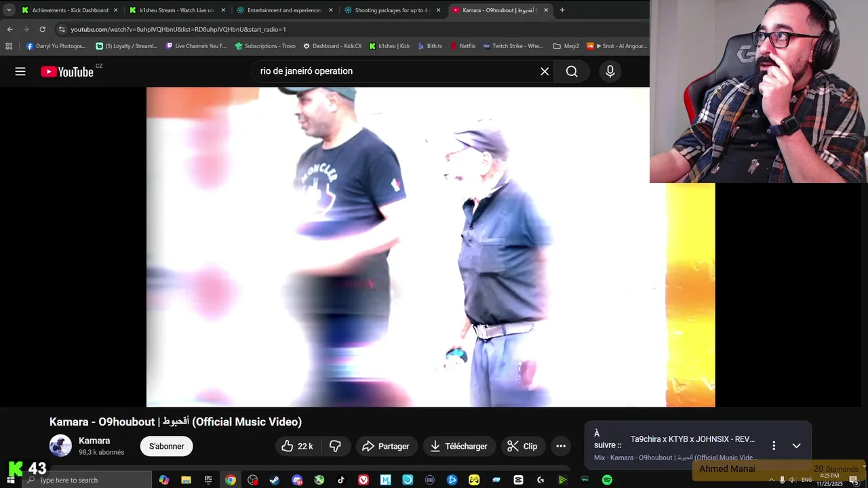Viewport: 868px width, 488px height.
Task: Open Xbox app from the taskbar
Action: (x=319, y=480)
